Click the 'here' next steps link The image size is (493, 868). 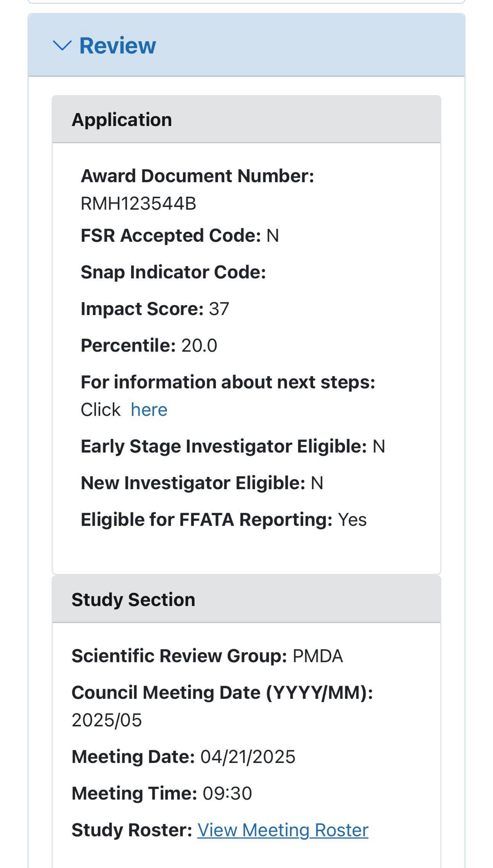149,410
